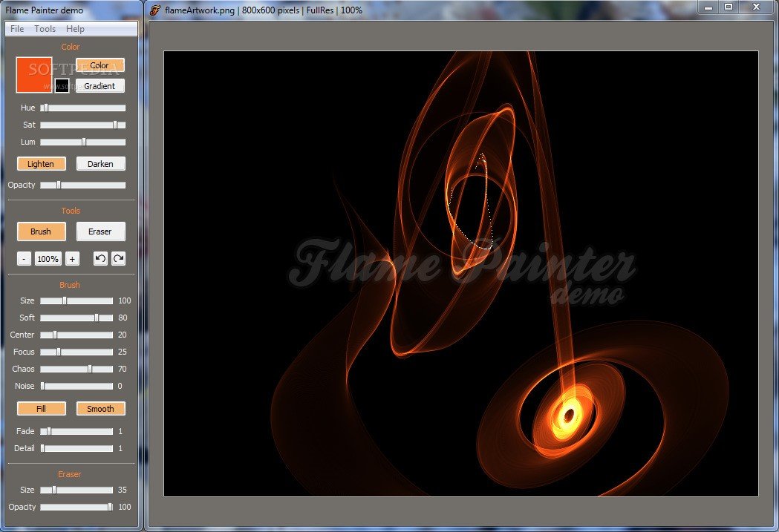
Task: Click the Eraser Size value 35
Action: 123,490
